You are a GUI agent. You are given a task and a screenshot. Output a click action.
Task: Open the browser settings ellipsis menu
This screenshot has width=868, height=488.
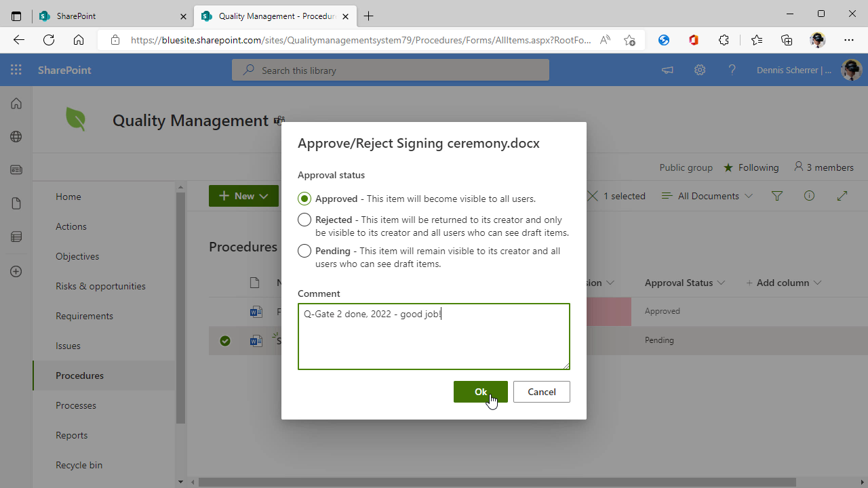(x=849, y=40)
